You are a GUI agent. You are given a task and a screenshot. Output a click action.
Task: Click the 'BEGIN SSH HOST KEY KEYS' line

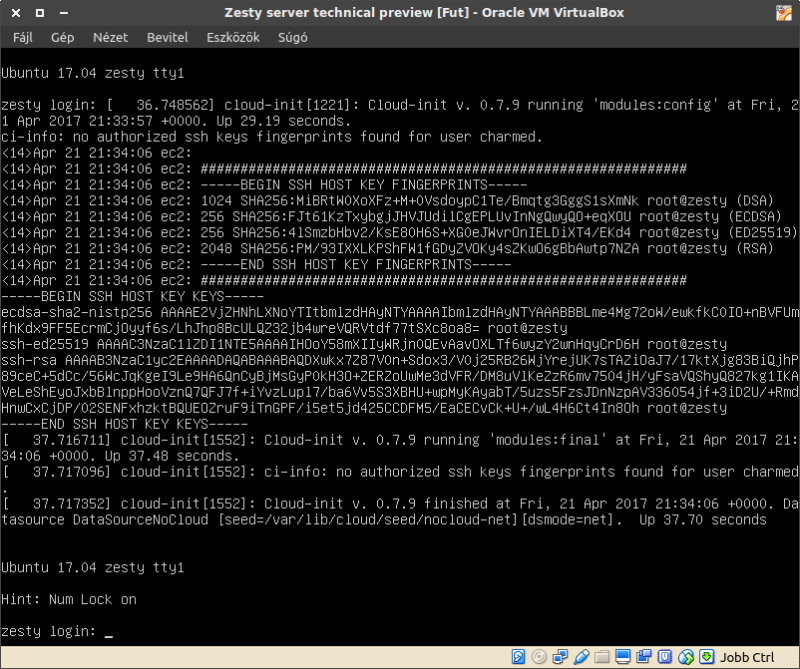coord(133,296)
